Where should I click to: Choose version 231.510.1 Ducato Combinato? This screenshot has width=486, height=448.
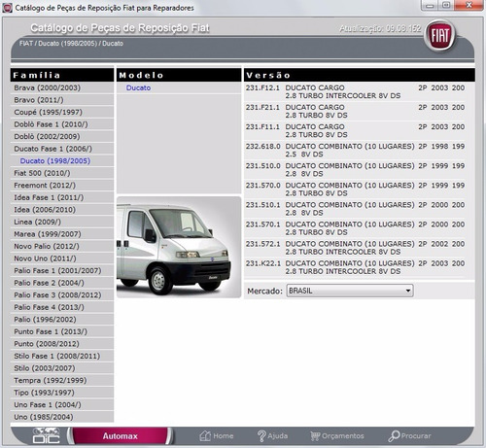pyautogui.click(x=355, y=209)
